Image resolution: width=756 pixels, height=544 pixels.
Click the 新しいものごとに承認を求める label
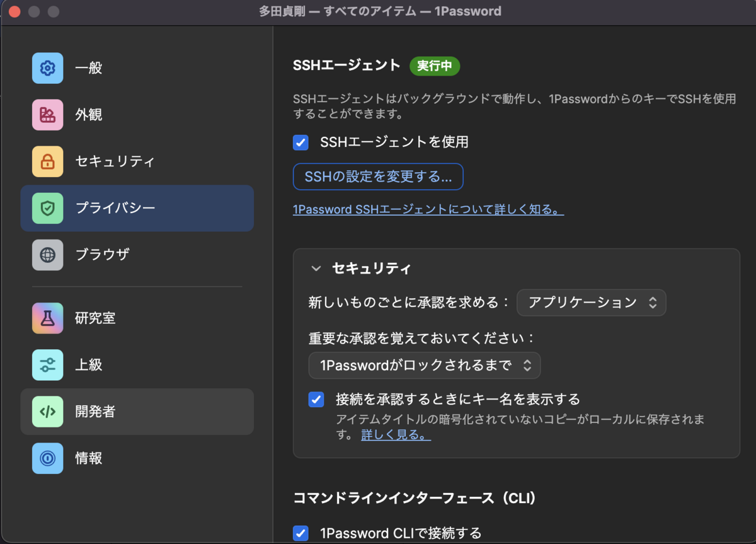point(409,303)
